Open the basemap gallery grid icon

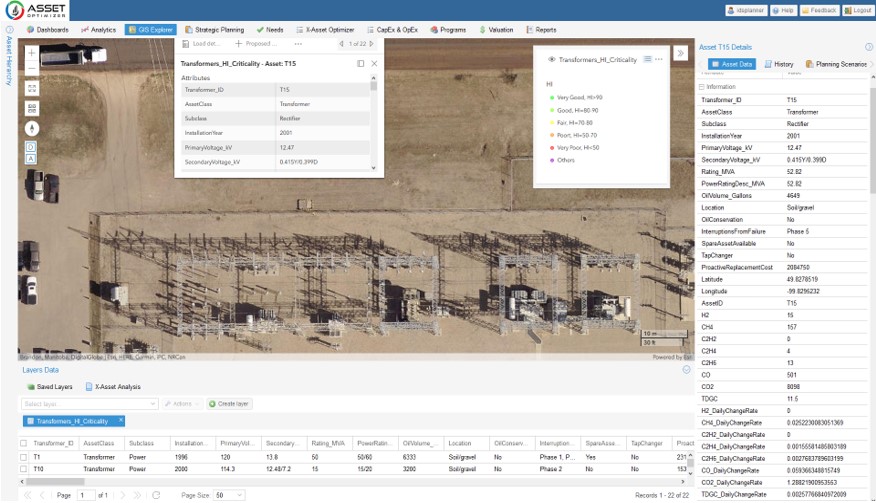point(32,107)
